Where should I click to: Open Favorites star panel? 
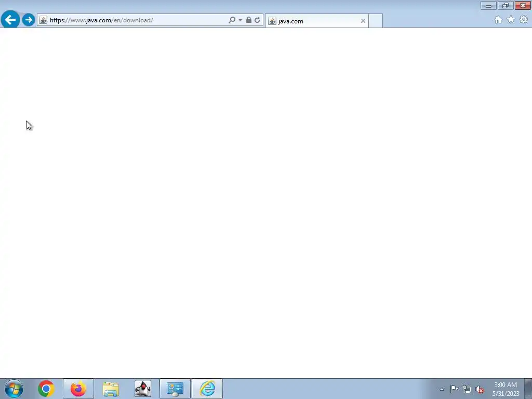pos(511,20)
